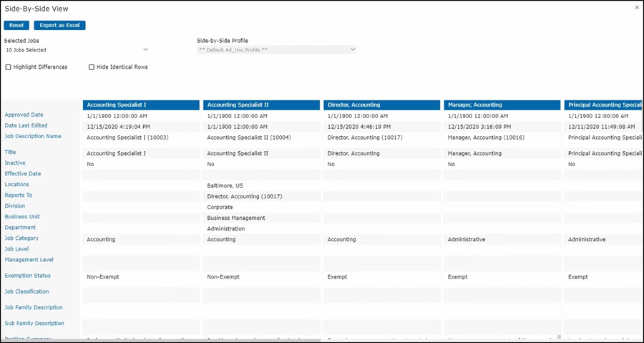Click the Reports To row label
The image size is (644, 343).
(19, 195)
